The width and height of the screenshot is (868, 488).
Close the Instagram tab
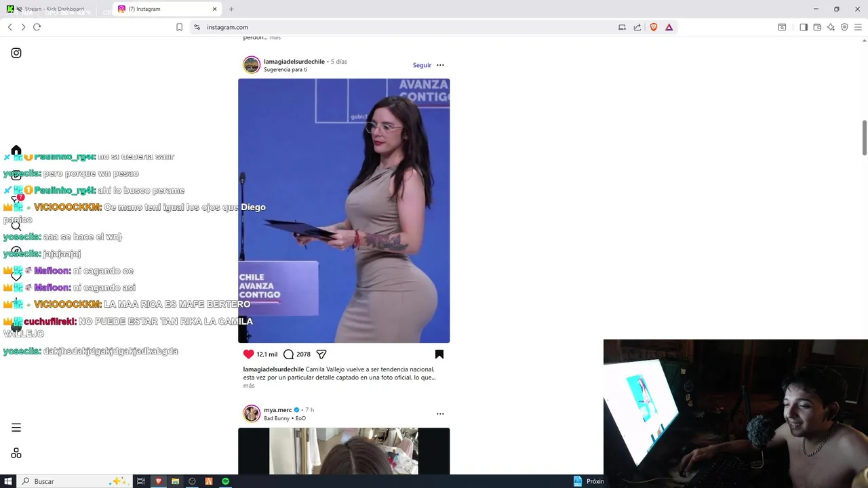point(215,9)
